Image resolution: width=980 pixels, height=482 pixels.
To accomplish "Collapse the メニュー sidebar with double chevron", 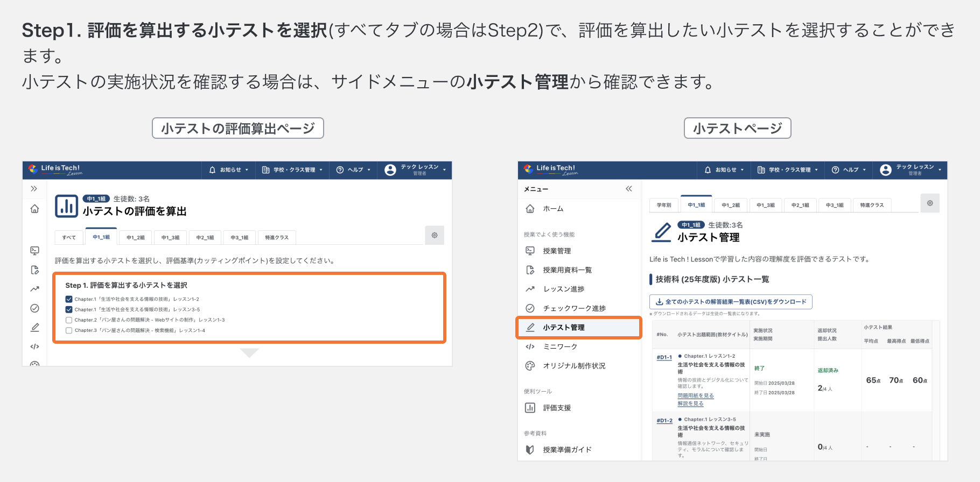I will pyautogui.click(x=629, y=189).
